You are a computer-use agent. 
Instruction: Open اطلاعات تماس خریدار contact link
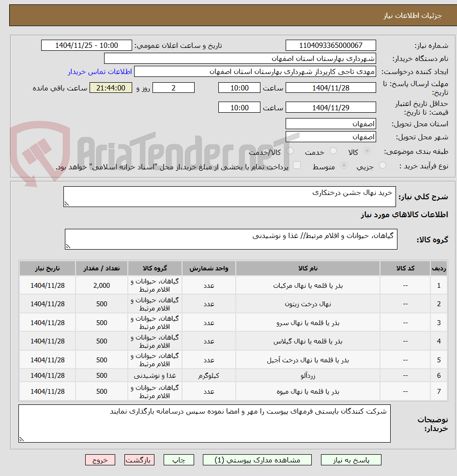pyautogui.click(x=100, y=72)
